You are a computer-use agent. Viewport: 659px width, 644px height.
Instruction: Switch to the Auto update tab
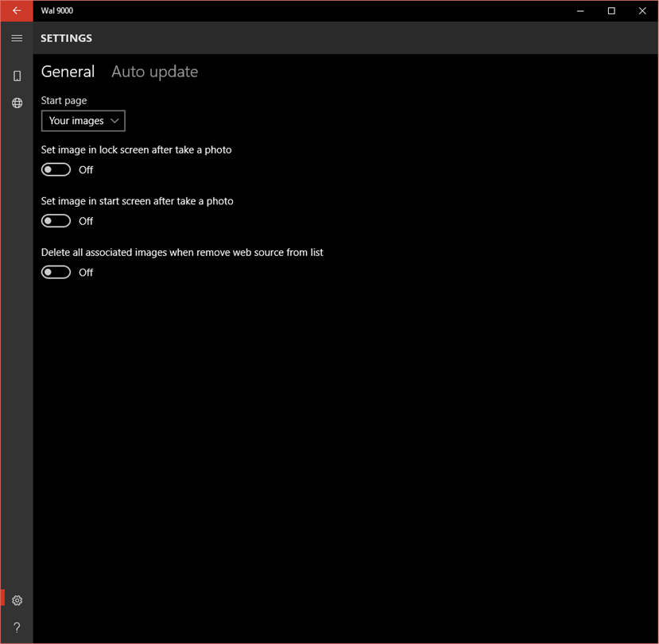click(155, 72)
